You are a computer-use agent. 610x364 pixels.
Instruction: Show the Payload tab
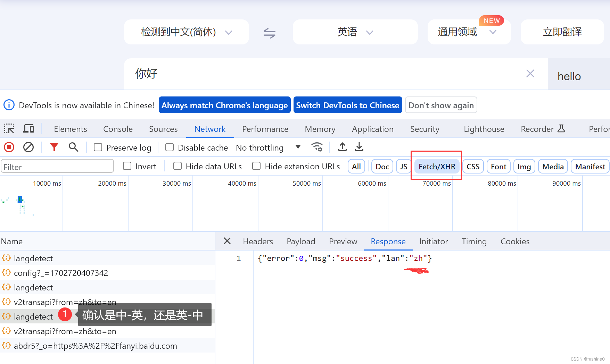click(301, 241)
